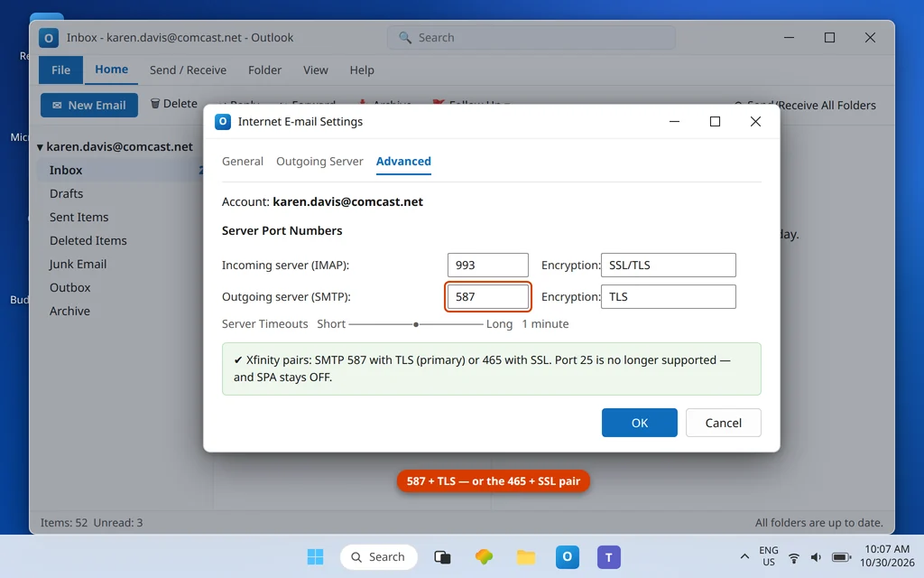Screen dimensions: 924x578
Task: Open the SMTP Encryption TLS box
Action: coord(669,296)
